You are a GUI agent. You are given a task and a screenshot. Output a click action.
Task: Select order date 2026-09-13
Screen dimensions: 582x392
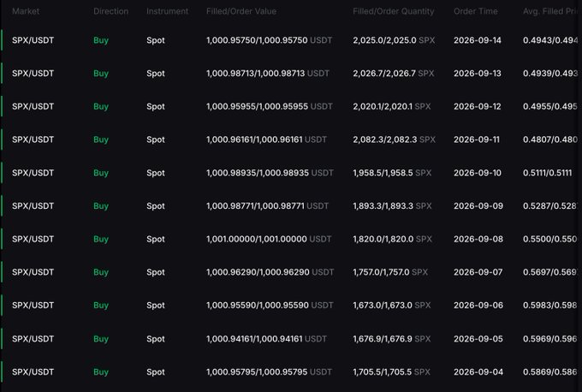(x=478, y=73)
